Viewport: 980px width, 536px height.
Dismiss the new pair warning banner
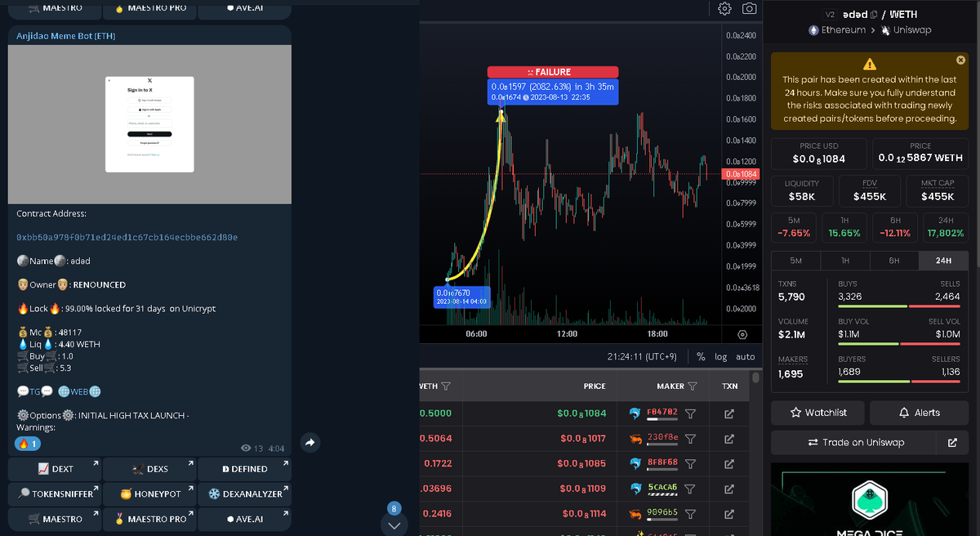[x=960, y=60]
